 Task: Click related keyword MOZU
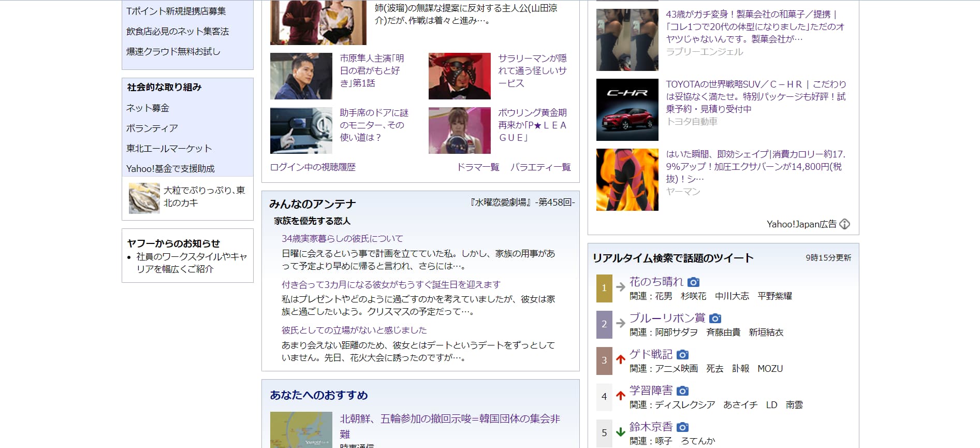pyautogui.click(x=770, y=369)
